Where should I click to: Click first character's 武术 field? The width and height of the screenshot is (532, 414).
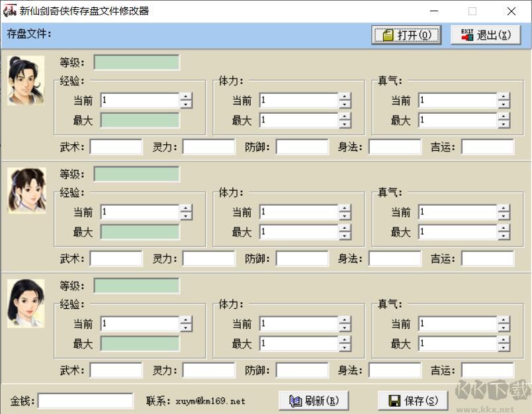click(116, 147)
